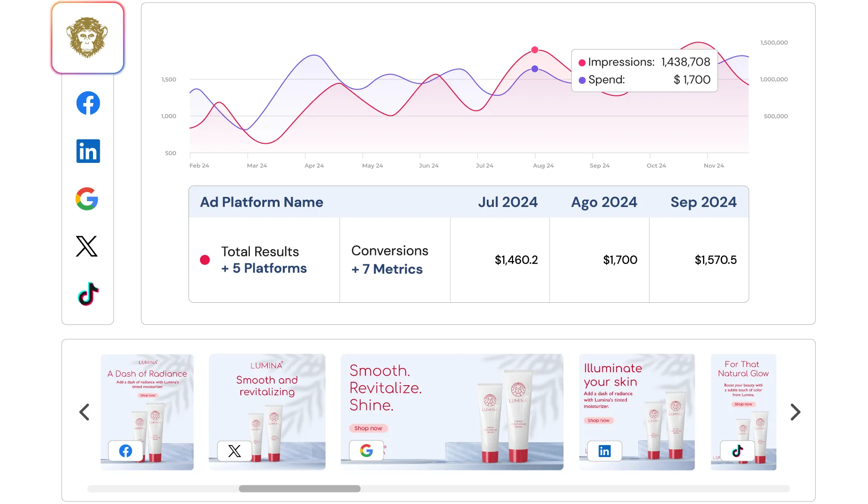Viewport: 868px width, 504px height.
Task: Click the carousel horizontal scrollbar thumb
Action: pyautogui.click(x=300, y=489)
